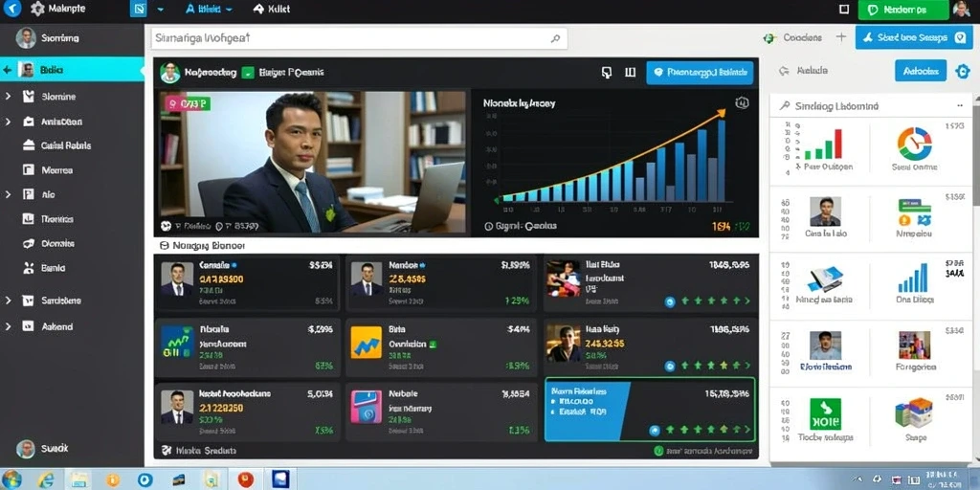The height and width of the screenshot is (490, 980).
Task: Open the Suıdk avatar at sidebar bottom
Action: tap(26, 449)
